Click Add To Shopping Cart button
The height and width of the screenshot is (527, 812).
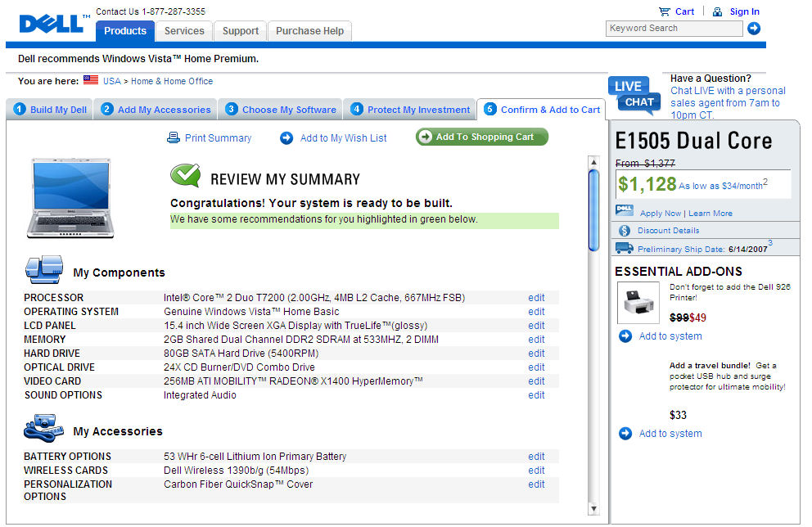pos(481,137)
